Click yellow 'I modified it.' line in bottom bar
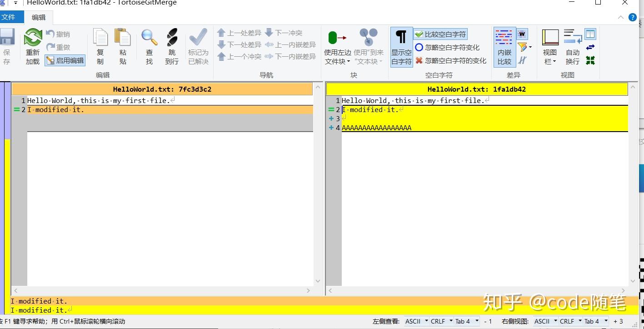The height and width of the screenshot is (329, 644). [324, 310]
